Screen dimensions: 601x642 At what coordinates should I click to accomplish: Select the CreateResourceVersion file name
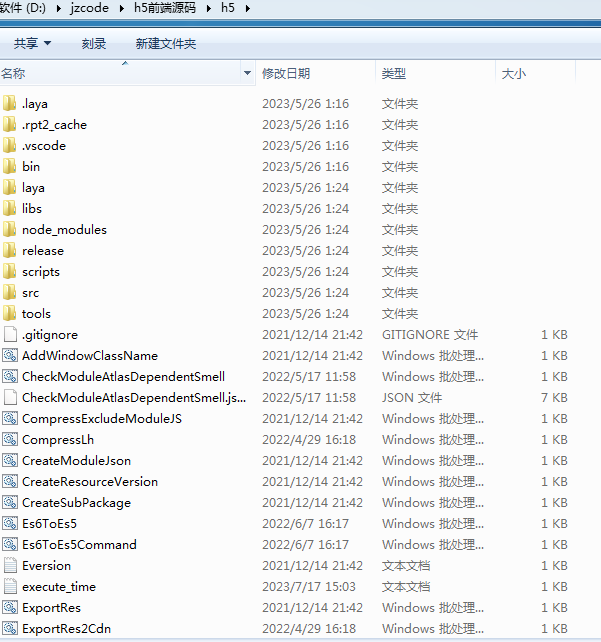click(x=90, y=482)
